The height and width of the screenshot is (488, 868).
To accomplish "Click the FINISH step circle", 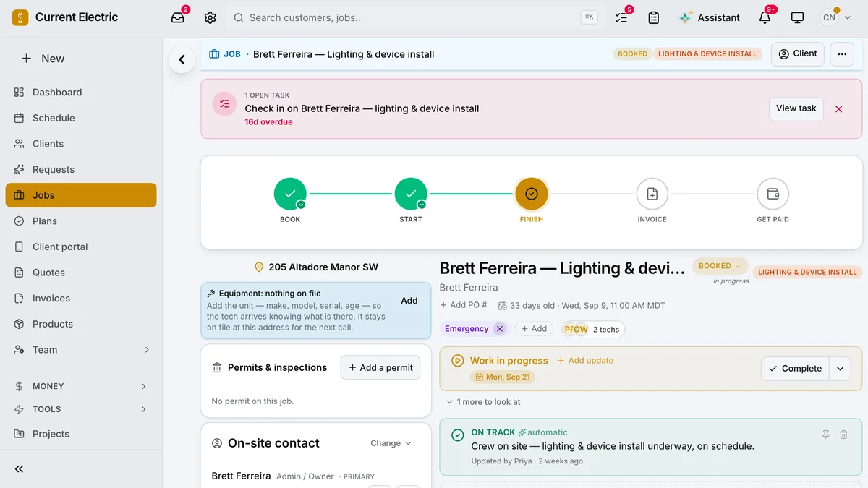I will pyautogui.click(x=532, y=194).
